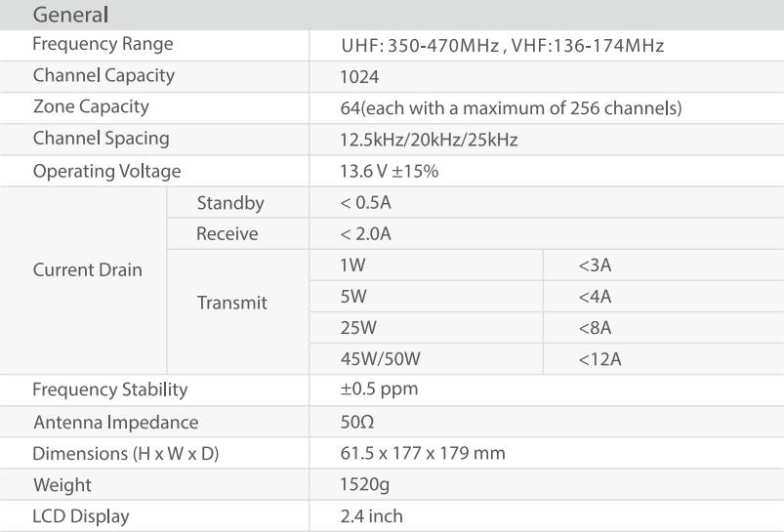The height and width of the screenshot is (532, 784).
Task: Click the Current Drain label cell
Action: [x=87, y=270]
